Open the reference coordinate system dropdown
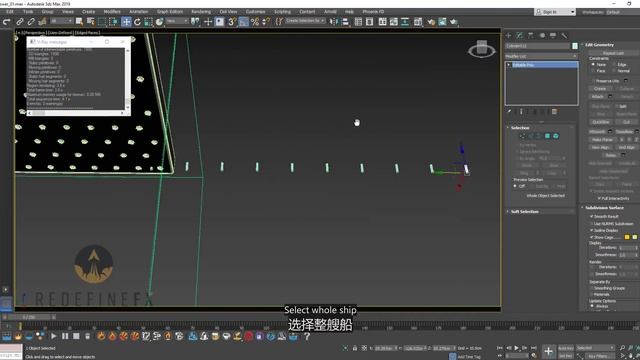The width and height of the screenshot is (640, 360). [x=177, y=21]
